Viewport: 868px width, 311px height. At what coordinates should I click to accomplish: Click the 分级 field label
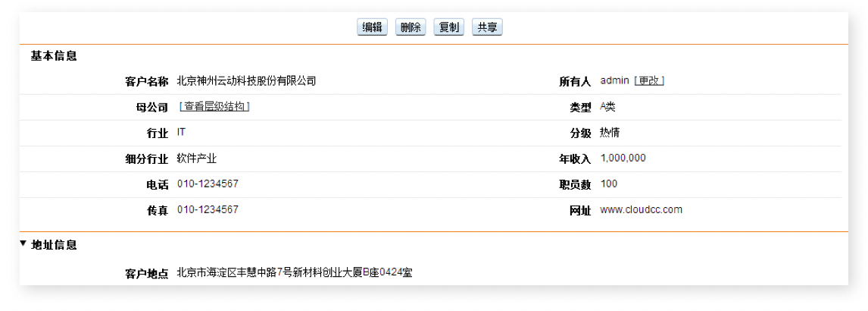click(x=581, y=134)
